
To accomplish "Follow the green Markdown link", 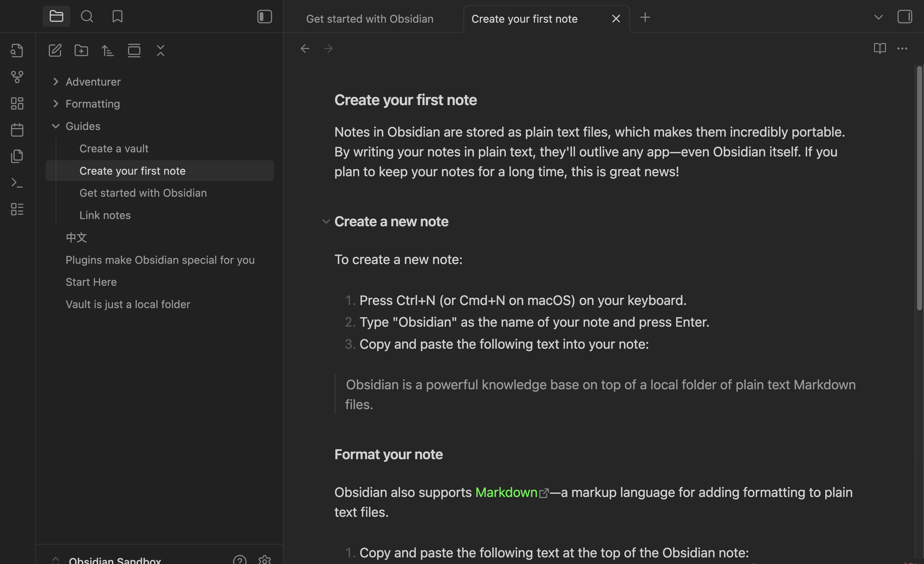I will coord(506,492).
